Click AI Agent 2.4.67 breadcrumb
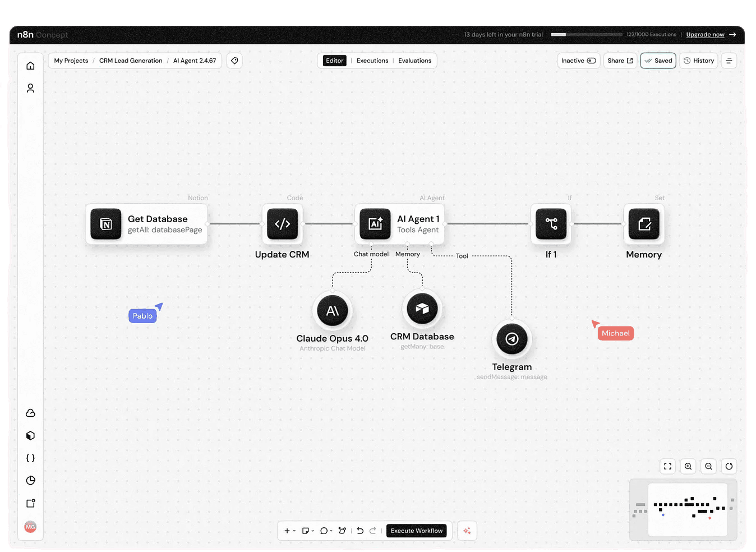Viewport: 756px width, 552px height. (195, 61)
